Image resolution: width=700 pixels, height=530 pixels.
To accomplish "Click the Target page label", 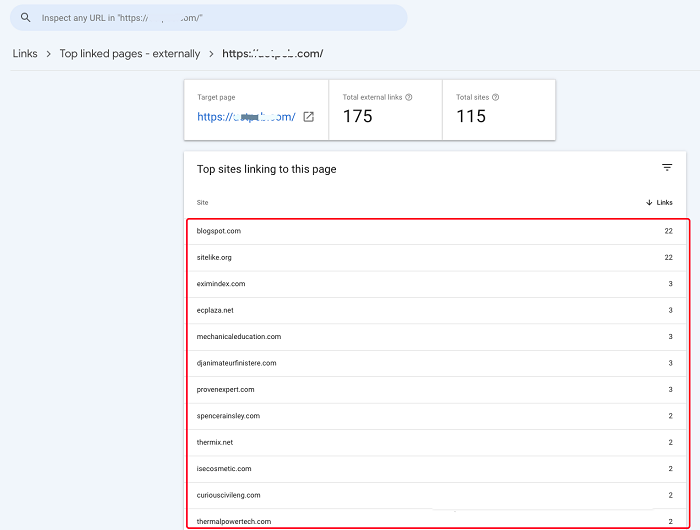I will pos(216,97).
